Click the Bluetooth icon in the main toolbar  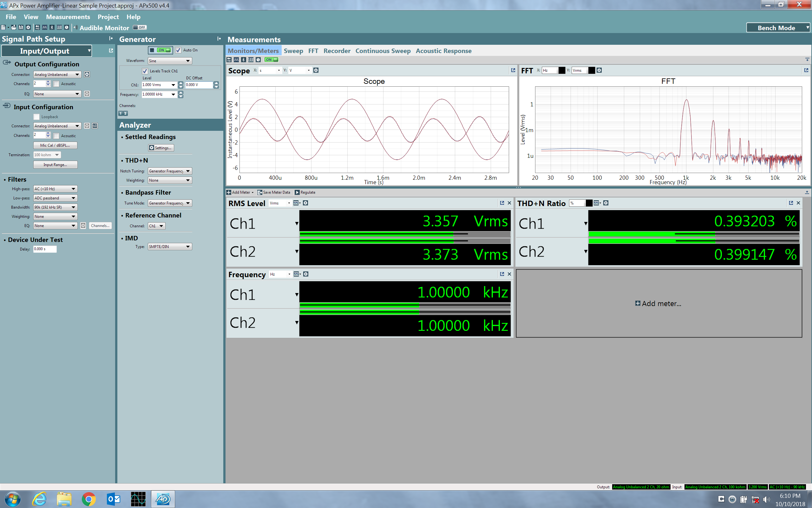(52, 28)
